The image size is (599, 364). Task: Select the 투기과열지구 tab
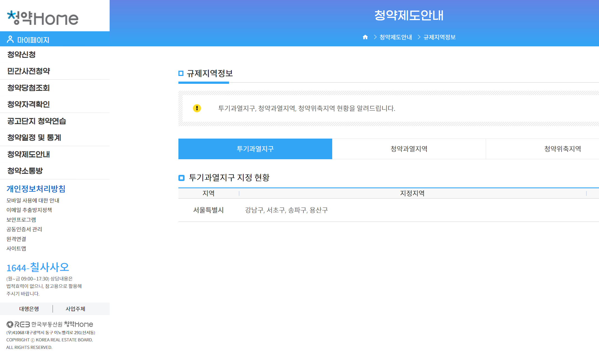click(x=255, y=149)
